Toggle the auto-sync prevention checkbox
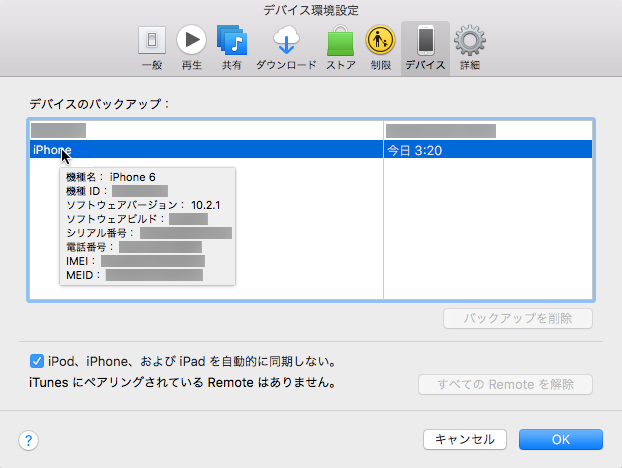The image size is (622, 468). coord(36,361)
